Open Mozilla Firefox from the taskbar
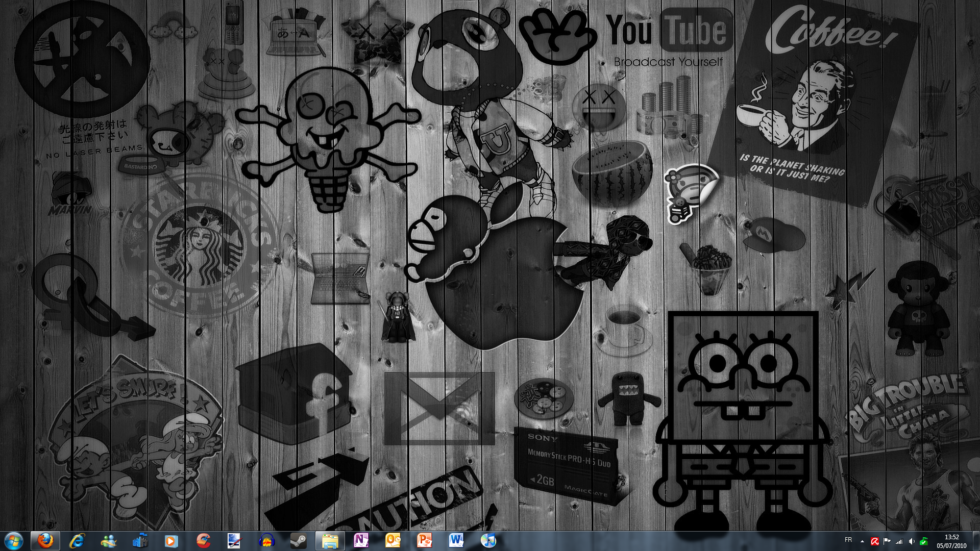The image size is (980, 551). (x=45, y=541)
